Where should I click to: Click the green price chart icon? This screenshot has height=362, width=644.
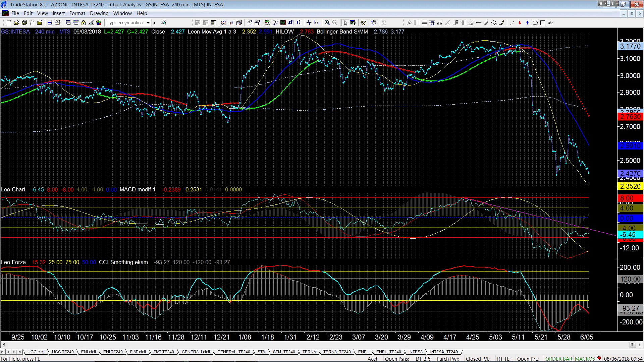283,23
